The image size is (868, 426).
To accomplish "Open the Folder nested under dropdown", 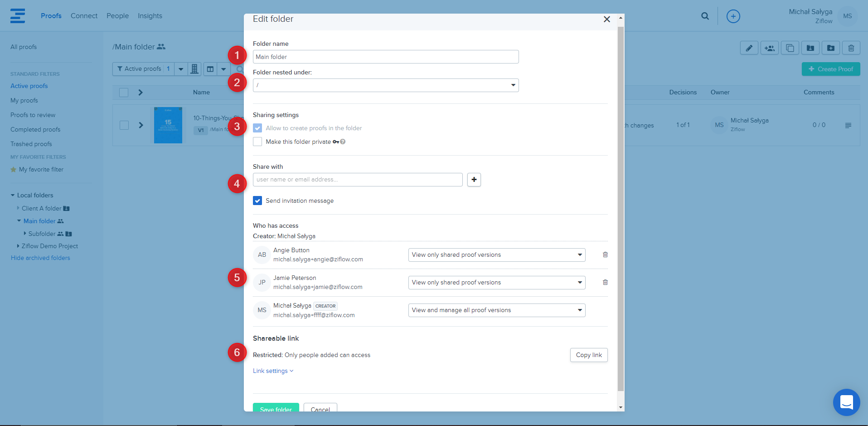I will pos(385,85).
